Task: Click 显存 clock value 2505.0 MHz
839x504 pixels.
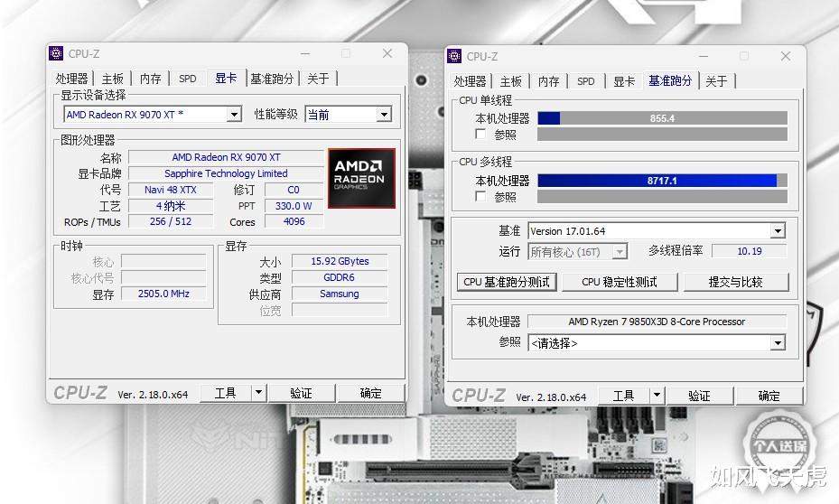Action: [x=163, y=294]
